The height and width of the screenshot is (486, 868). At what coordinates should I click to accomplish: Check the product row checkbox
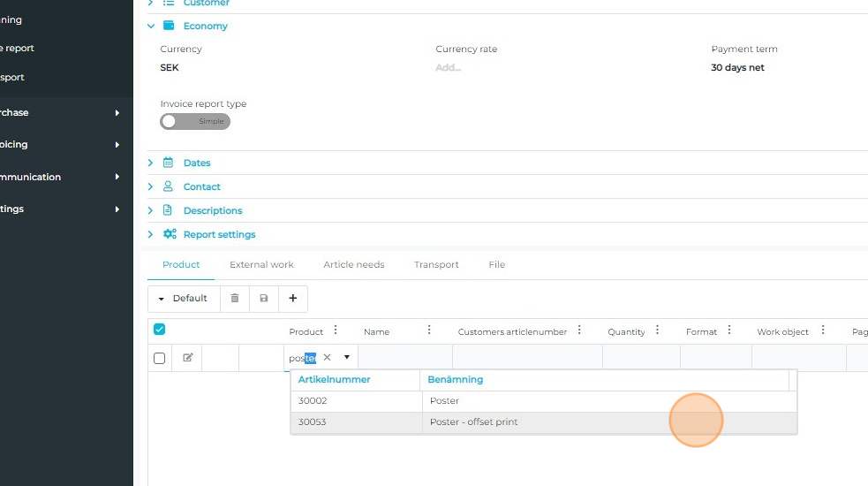pyautogui.click(x=160, y=358)
